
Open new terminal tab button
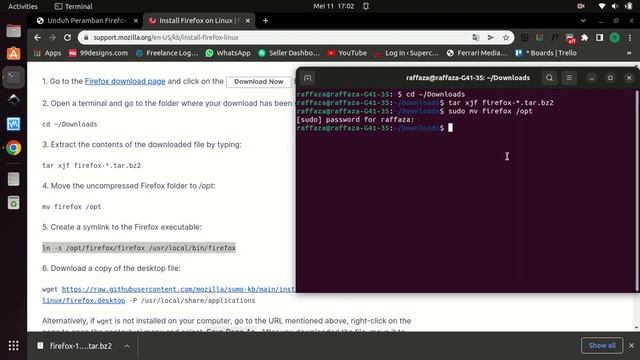click(x=308, y=78)
